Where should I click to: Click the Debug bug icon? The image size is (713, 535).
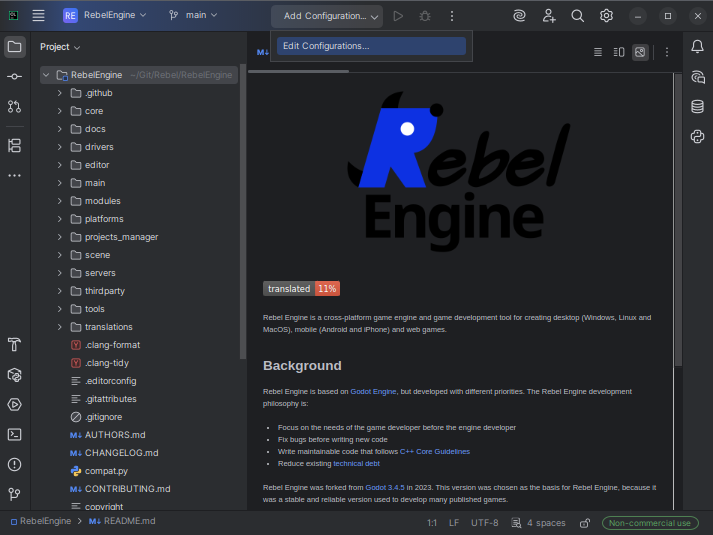(x=425, y=16)
